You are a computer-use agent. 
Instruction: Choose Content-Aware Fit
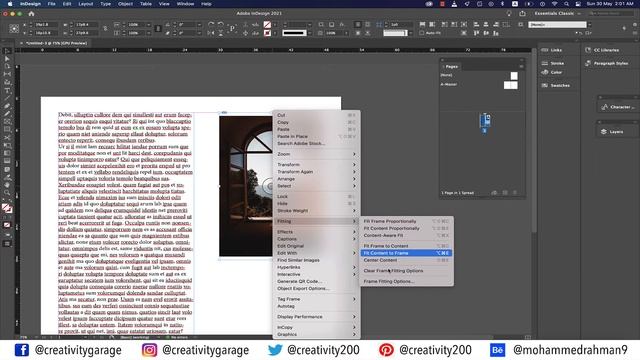(406, 236)
